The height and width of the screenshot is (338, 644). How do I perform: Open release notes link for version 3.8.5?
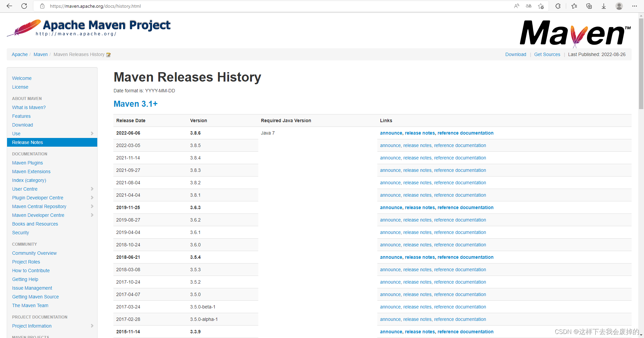(417, 145)
